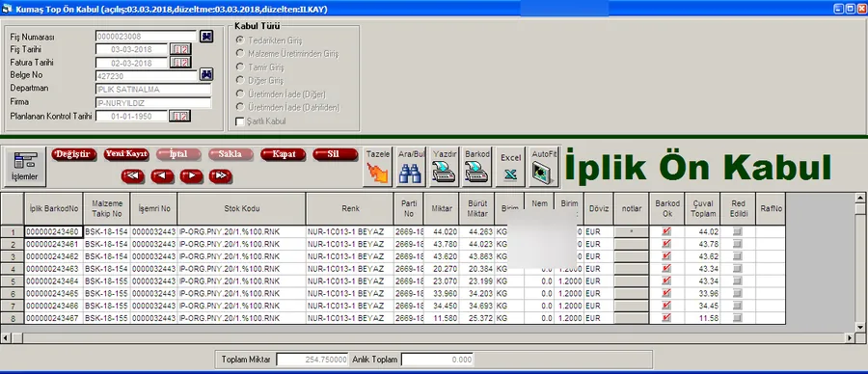Select Üretimden İade (Diğer) radio
This screenshot has width=868, height=374.
(x=240, y=94)
